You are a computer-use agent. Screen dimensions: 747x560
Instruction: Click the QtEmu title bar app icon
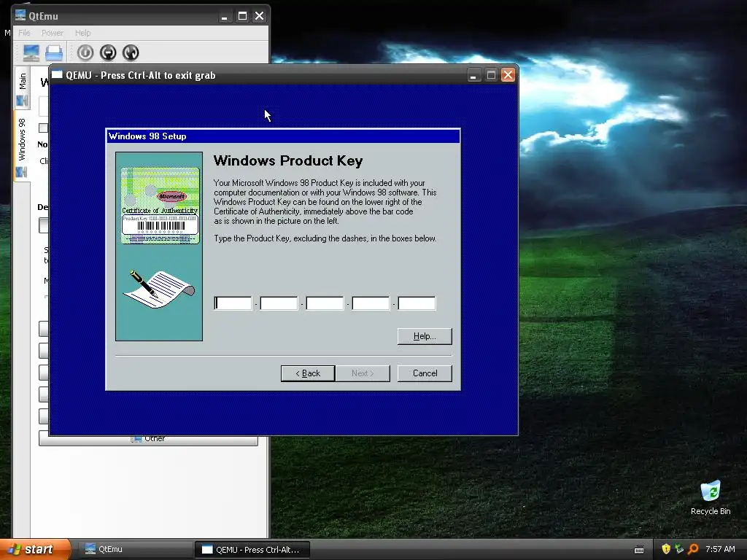pyautogui.click(x=20, y=16)
